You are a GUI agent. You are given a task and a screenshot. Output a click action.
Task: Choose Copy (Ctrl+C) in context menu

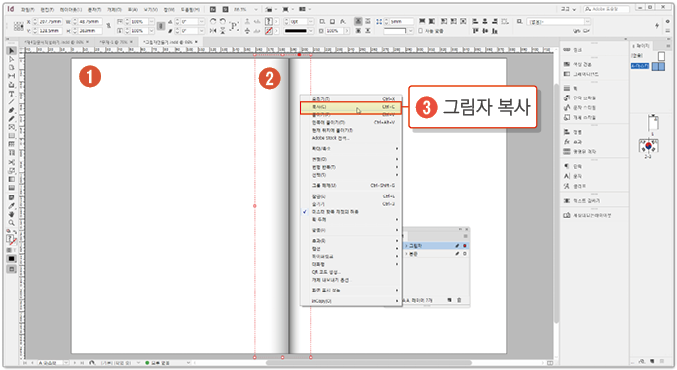[x=351, y=107]
